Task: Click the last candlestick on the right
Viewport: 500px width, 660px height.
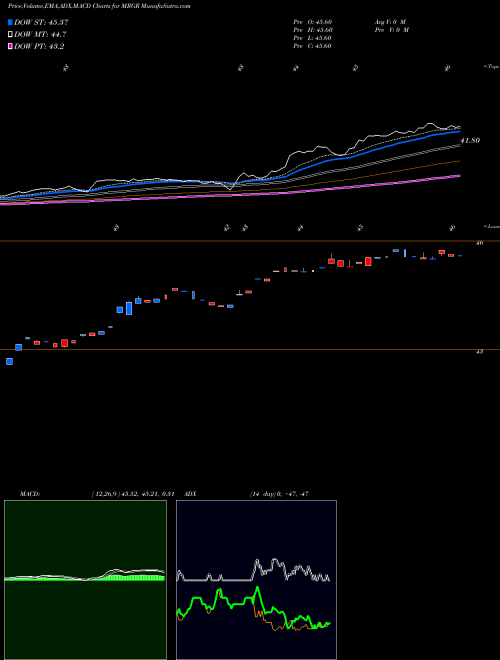Action: pos(460,255)
